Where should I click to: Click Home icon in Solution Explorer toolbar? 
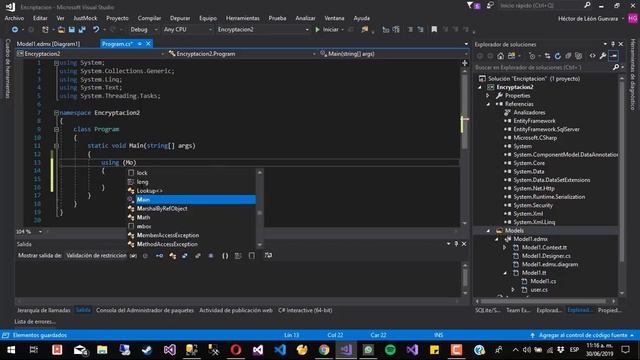500,56
